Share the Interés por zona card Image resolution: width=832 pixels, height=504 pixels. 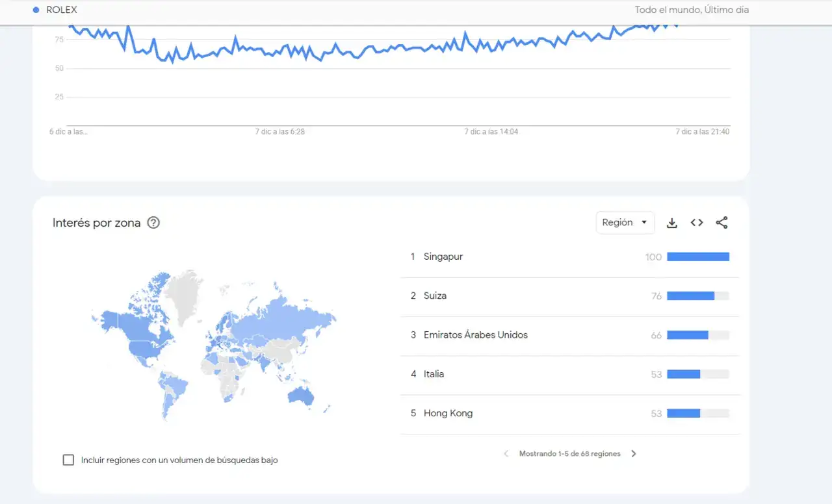coord(721,223)
